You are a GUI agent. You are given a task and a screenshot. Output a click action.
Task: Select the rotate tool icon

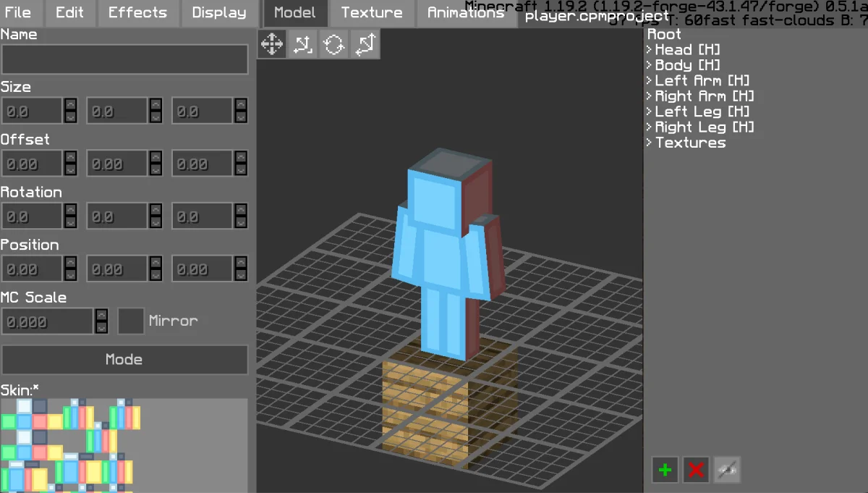[334, 44]
